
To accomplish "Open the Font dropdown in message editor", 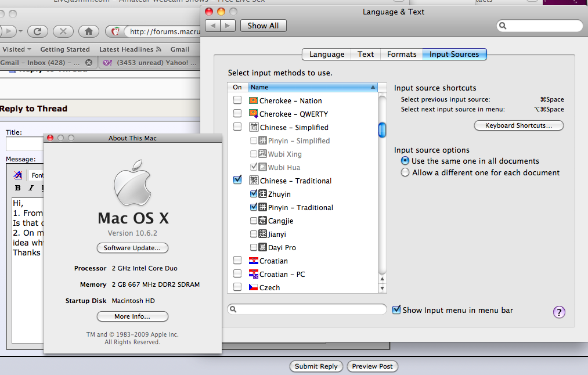I will (37, 175).
